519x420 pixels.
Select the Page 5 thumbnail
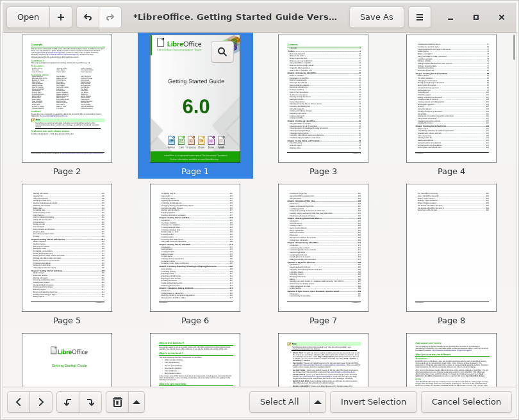[x=67, y=248]
